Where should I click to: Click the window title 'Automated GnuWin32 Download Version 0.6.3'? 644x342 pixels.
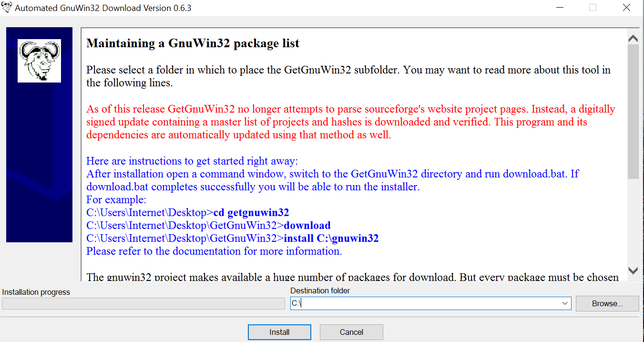pyautogui.click(x=103, y=8)
